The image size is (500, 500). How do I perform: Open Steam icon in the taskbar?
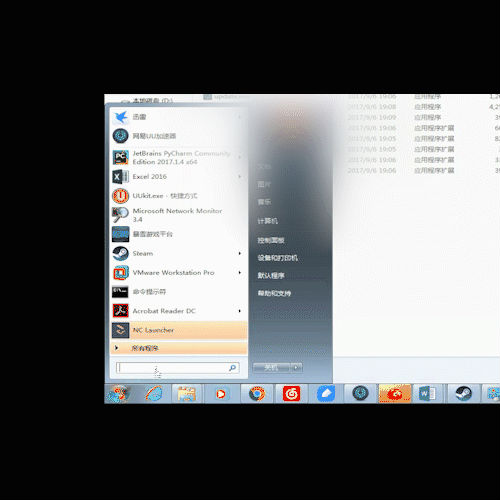(x=463, y=394)
